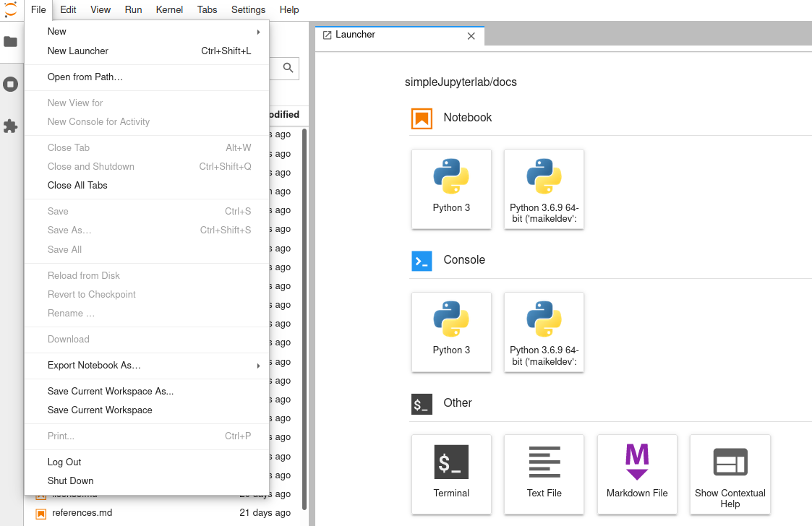
Task: Select Save Current Workspace entry
Action: pyautogui.click(x=147, y=410)
